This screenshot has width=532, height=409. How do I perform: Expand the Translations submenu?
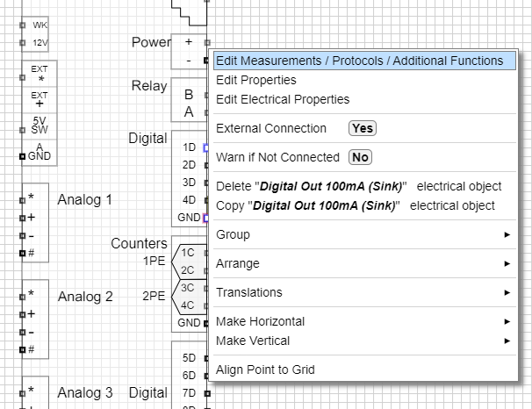tap(364, 292)
